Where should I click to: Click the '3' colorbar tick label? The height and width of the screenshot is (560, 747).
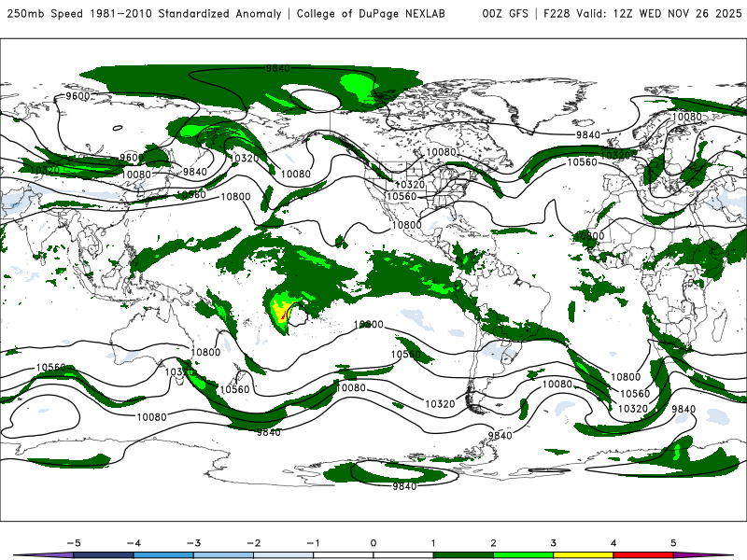(x=553, y=543)
